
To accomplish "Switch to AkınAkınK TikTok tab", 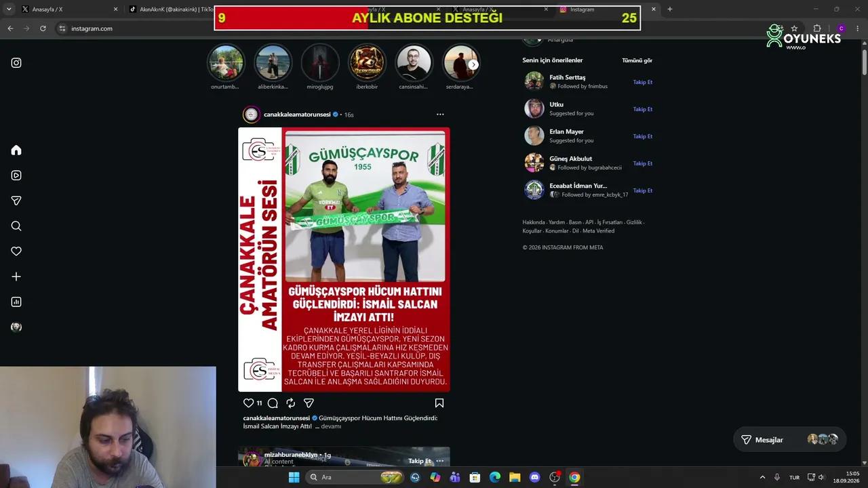I will pyautogui.click(x=170, y=9).
